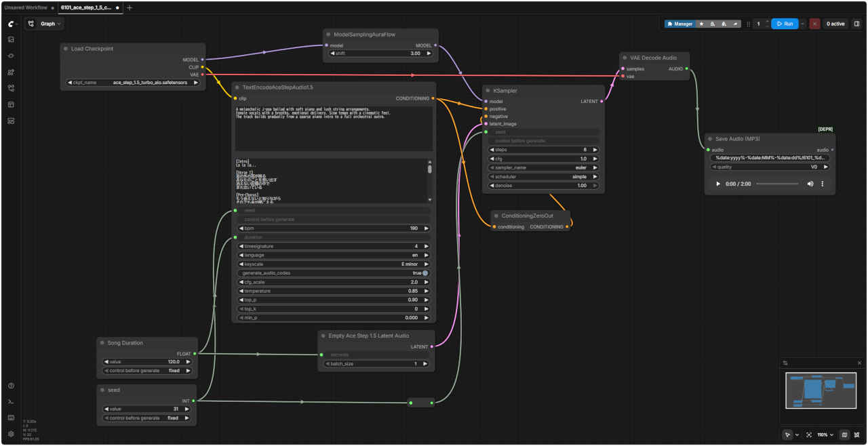
Task: Open the sampler_name euler combo
Action: pos(543,167)
